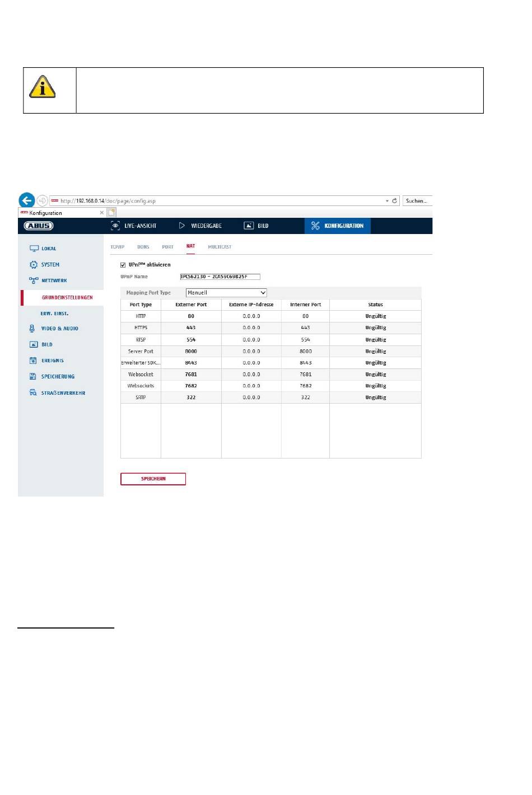Click the Lokal monitor icon
Image resolution: width=532 pixels, height=795 pixels.
pyautogui.click(x=34, y=249)
